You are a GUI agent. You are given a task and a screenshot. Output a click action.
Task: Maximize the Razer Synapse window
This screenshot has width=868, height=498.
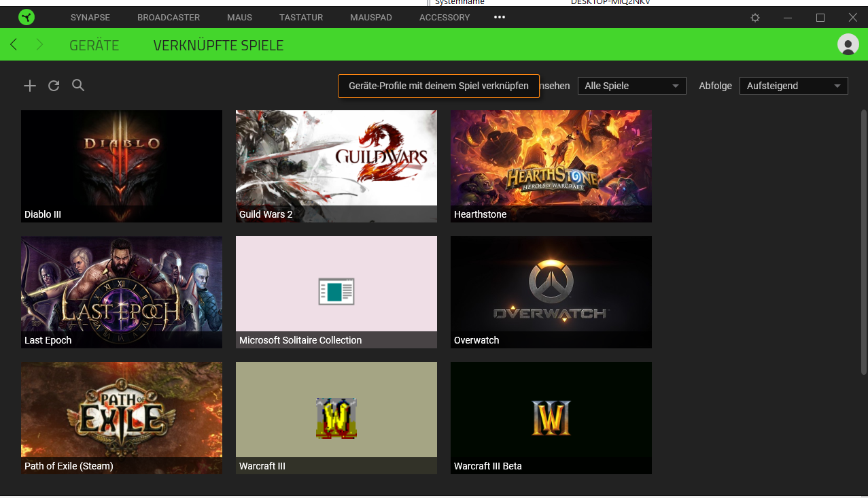[820, 17]
